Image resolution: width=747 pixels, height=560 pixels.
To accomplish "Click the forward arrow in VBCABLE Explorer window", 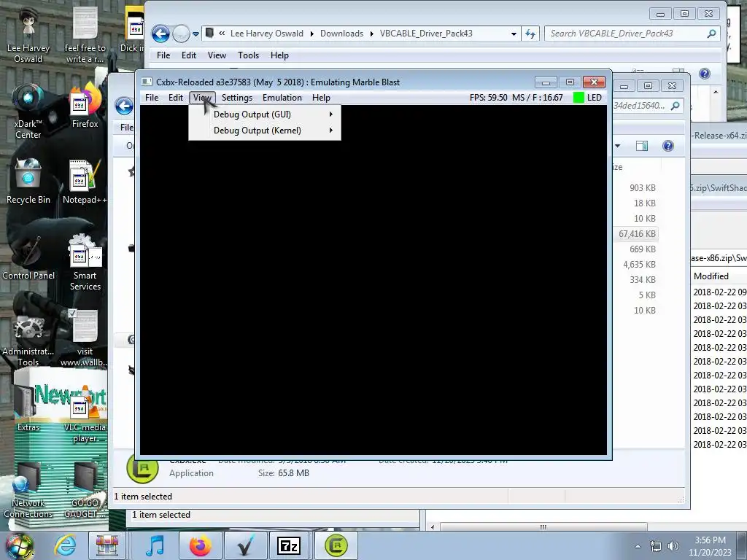I will (181, 34).
